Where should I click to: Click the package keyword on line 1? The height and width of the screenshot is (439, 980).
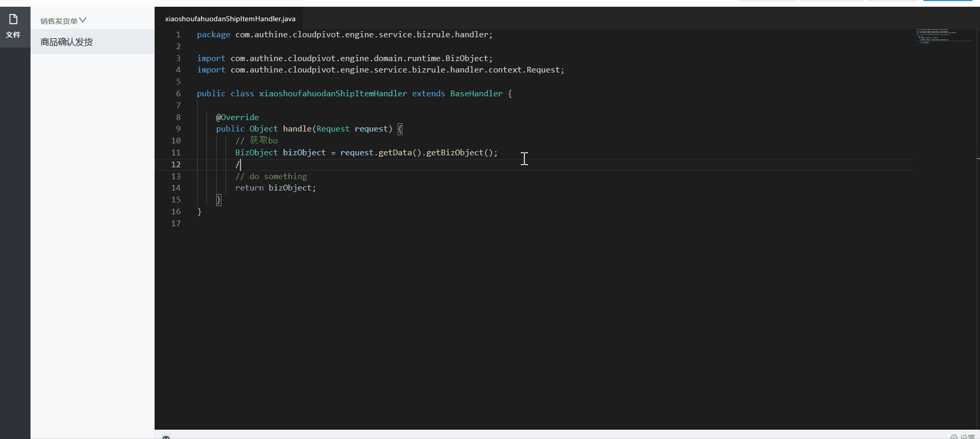[213, 35]
